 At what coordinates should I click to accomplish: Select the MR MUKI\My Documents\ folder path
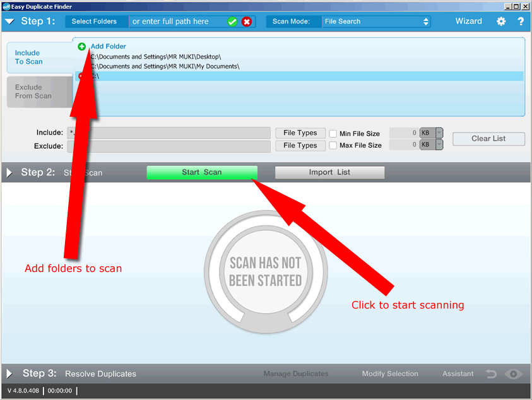[165, 66]
